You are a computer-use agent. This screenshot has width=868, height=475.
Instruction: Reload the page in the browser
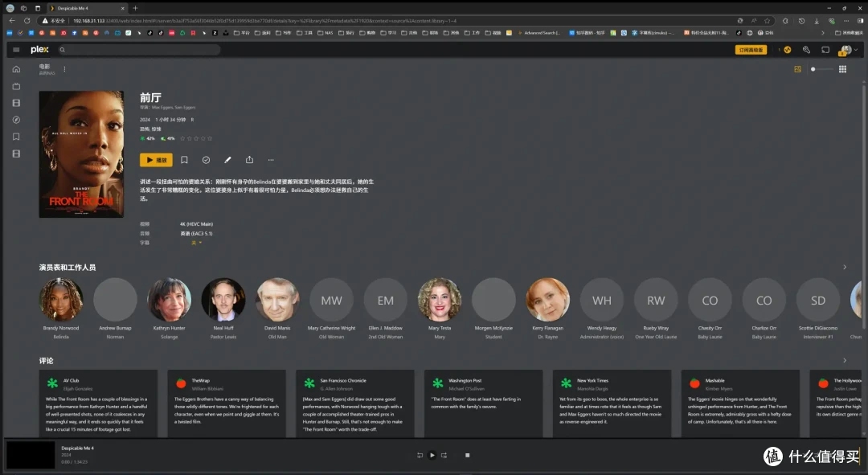[x=27, y=20]
